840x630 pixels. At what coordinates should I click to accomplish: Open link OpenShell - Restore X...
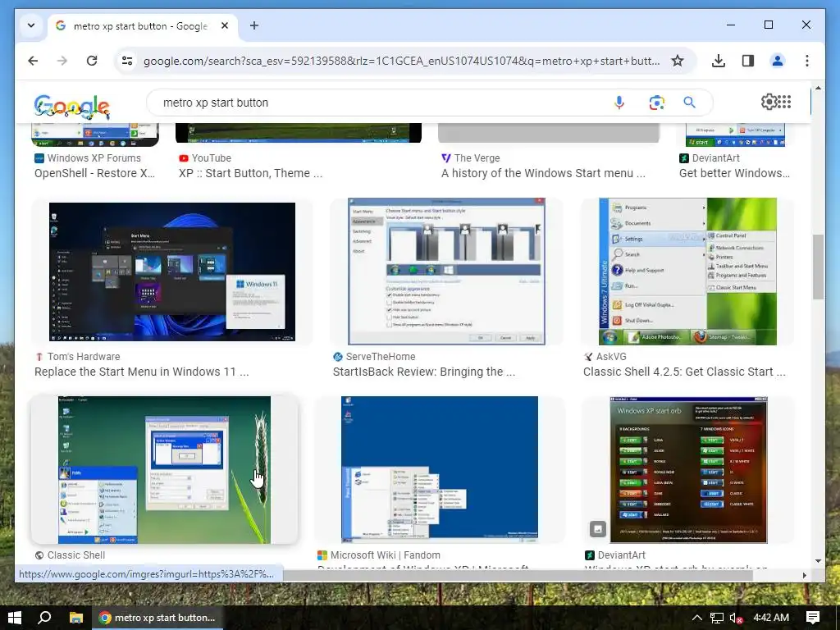95,173
